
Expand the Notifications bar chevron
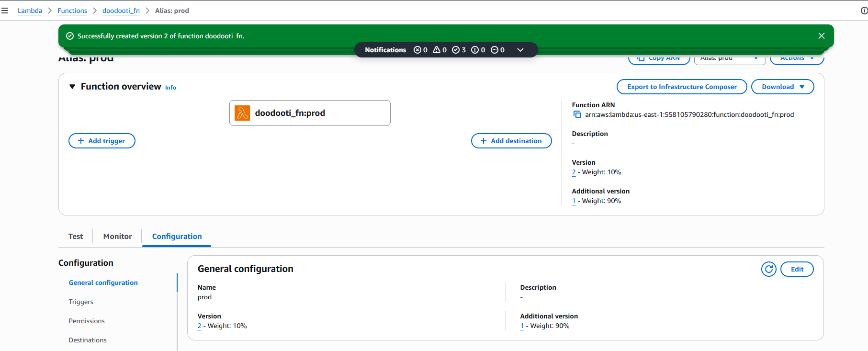pyautogui.click(x=520, y=50)
